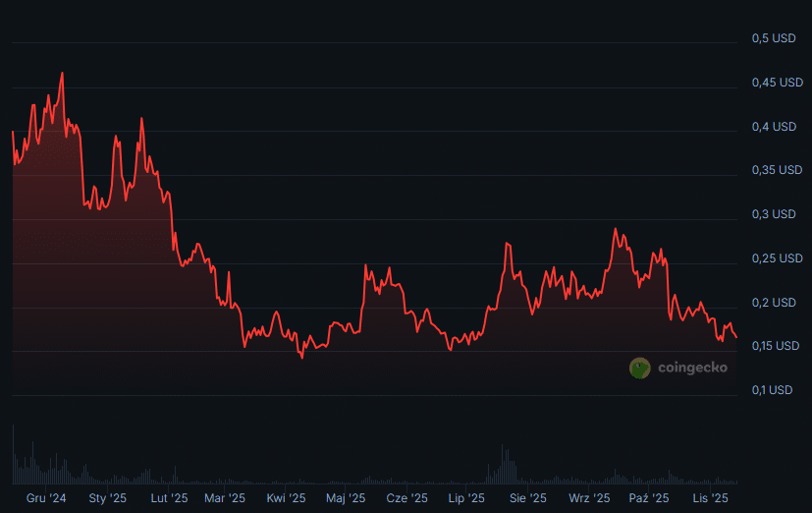Viewport: 812px width, 513px height.
Task: Click the Sie '25 date label
Action: click(527, 499)
